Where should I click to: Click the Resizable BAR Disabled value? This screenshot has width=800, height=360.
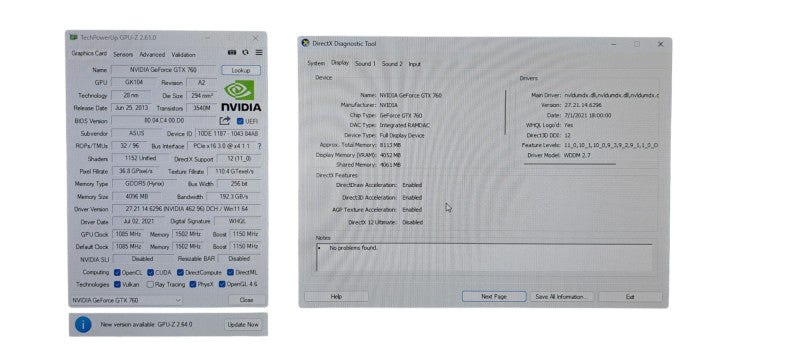[239, 259]
